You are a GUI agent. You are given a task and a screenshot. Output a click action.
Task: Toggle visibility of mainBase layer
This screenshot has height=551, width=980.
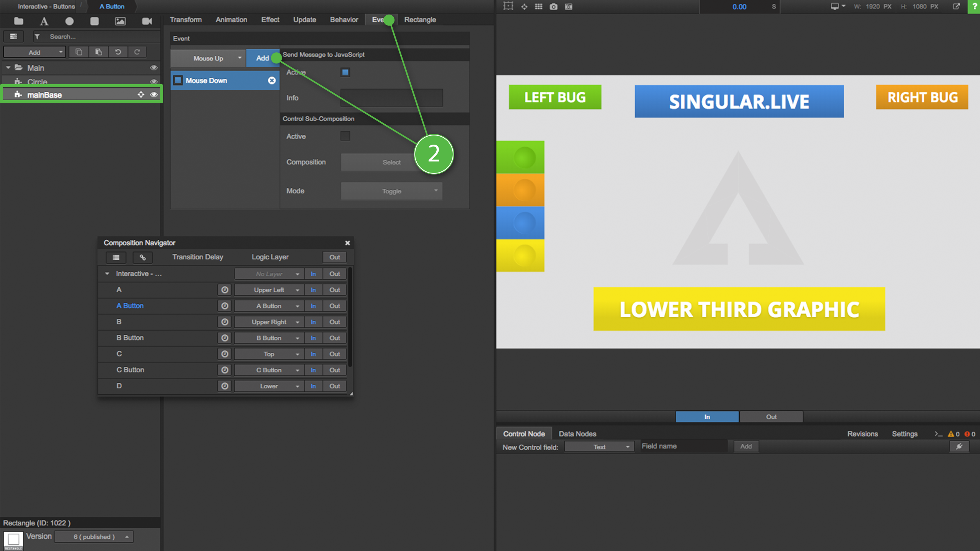[154, 95]
